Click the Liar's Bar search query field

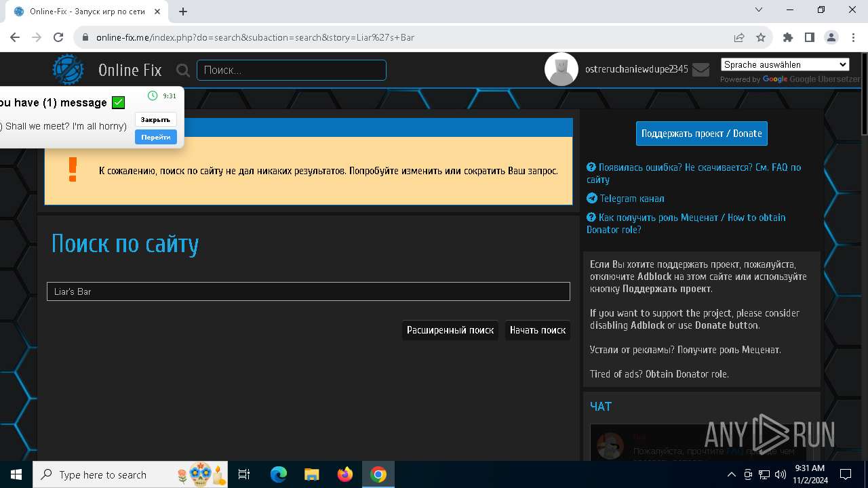[x=309, y=291]
